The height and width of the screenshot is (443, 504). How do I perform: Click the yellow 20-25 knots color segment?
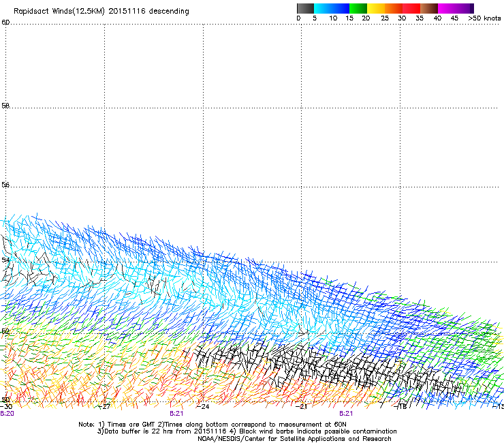(x=376, y=8)
